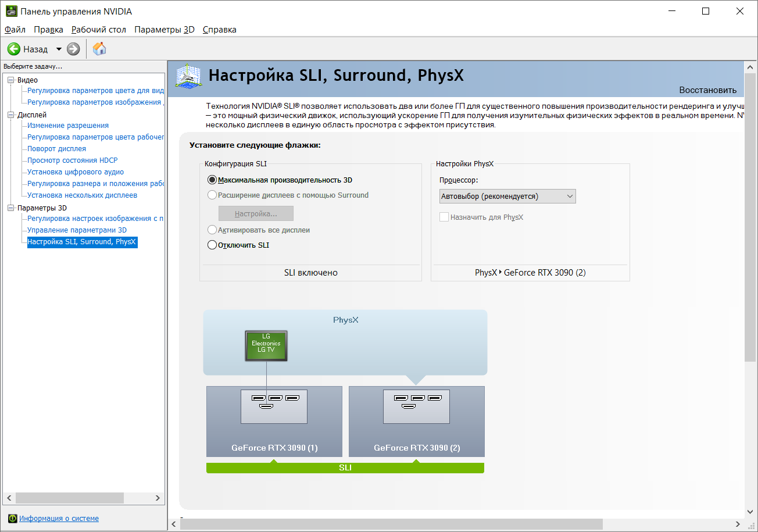Open 'Изменение разрешения' task
Screen dimensions: 758x532
(x=68, y=126)
